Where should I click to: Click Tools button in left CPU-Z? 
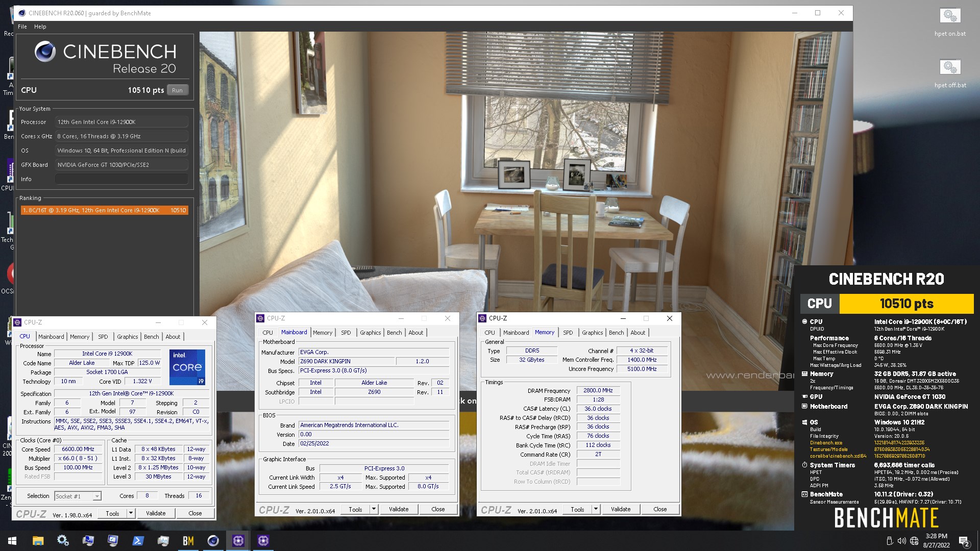[x=112, y=513]
